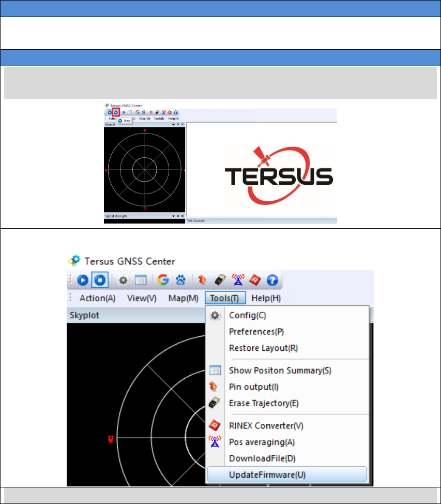This screenshot has width=441, height=504.
Task: Click the antenna Pos averaging toolbar icon beside the eraser, large window
Action: 238,279
